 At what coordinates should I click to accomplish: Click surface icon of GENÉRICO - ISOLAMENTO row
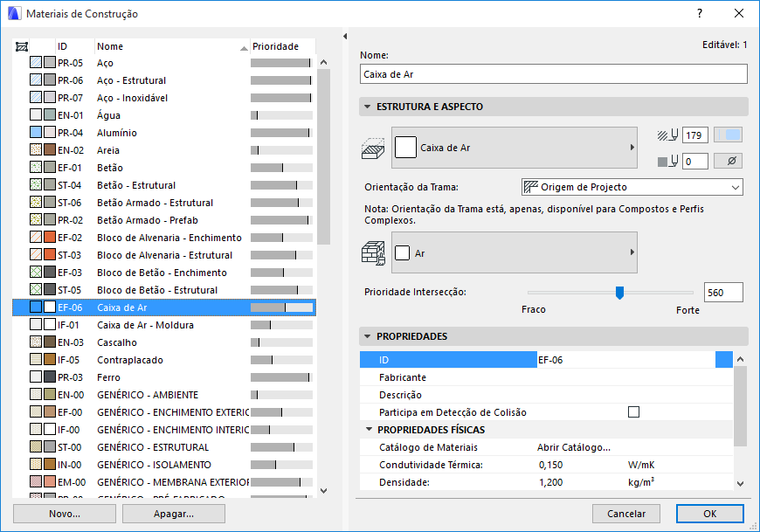coord(50,464)
